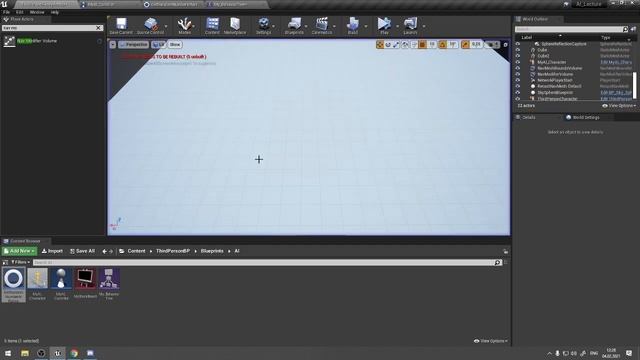Toggle visibility of RecastNavMesh-Default actor

(518, 87)
